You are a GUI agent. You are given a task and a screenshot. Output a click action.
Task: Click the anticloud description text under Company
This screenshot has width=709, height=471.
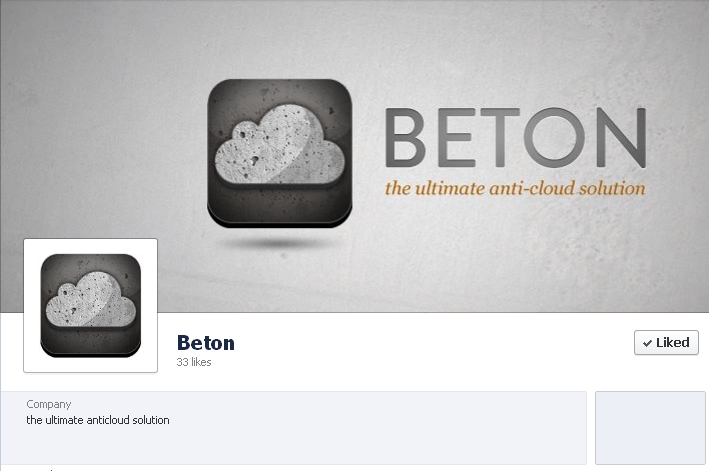tap(98, 420)
